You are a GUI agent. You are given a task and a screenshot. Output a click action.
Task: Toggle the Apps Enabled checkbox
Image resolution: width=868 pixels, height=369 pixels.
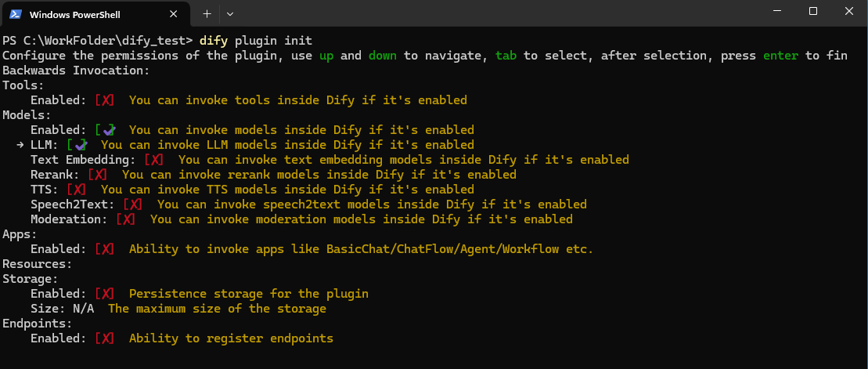pyautogui.click(x=104, y=249)
